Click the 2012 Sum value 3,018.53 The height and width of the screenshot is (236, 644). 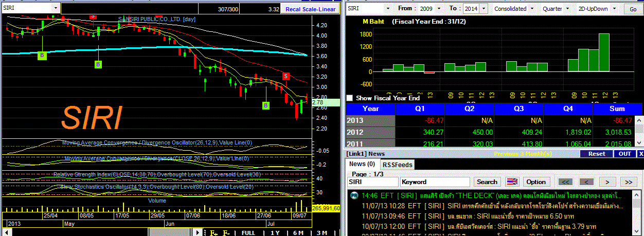point(618,132)
